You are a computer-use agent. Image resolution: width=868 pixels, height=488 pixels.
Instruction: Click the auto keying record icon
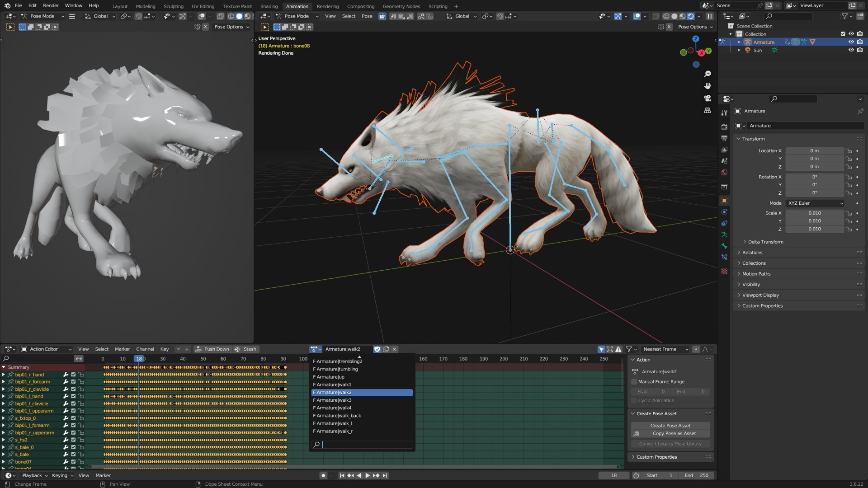(323, 475)
